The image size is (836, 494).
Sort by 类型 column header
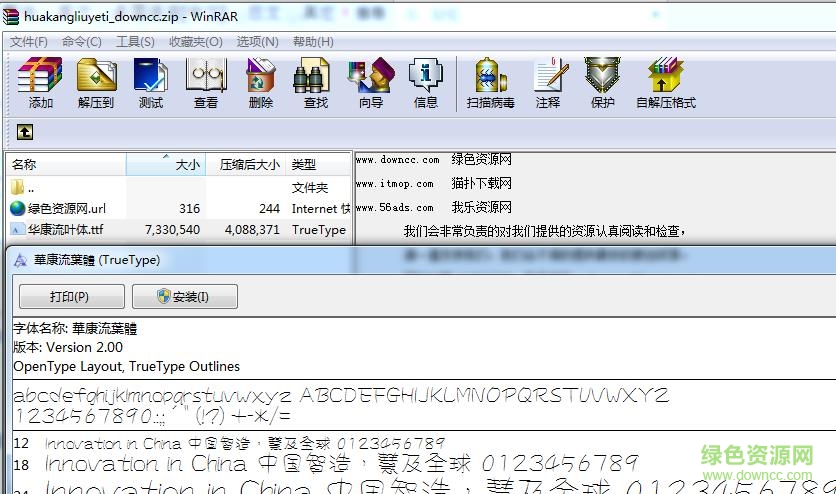318,165
